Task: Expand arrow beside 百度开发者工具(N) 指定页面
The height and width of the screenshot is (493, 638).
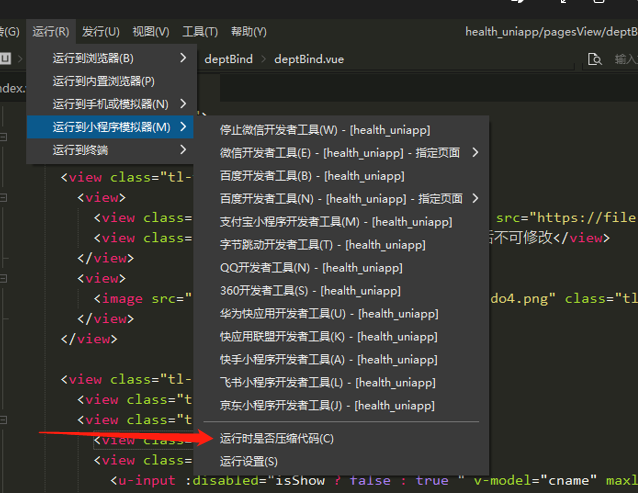Action: [475, 199]
